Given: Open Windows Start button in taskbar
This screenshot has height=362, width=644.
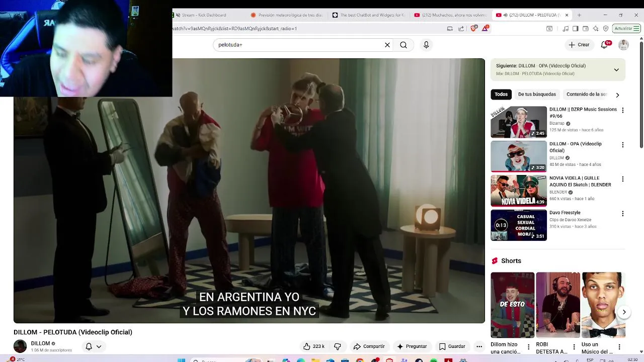Looking at the screenshot, I should (x=182, y=360).
